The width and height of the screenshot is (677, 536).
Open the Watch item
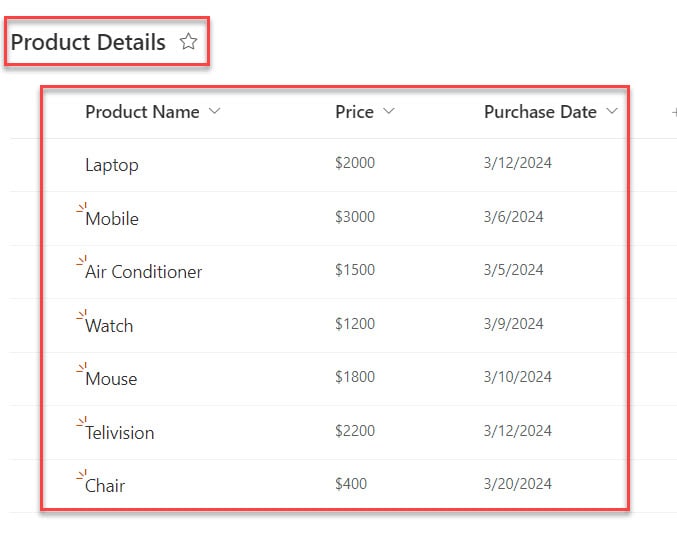coord(109,326)
